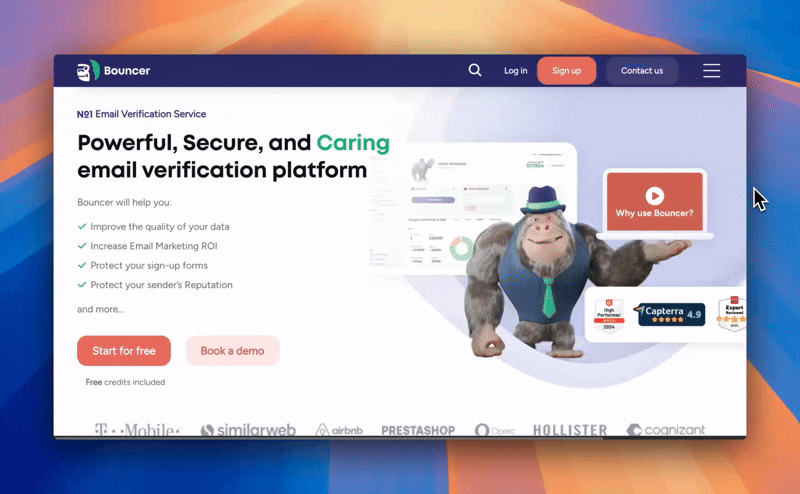800x494 pixels.
Task: Click the Contact us button
Action: pos(642,70)
